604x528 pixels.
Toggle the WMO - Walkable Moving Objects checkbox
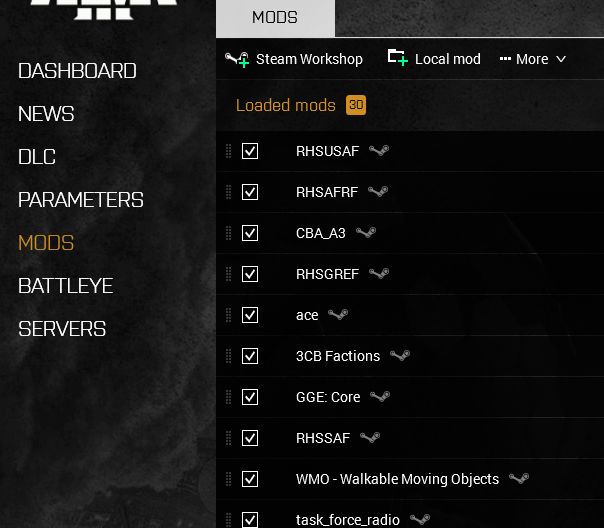pyautogui.click(x=250, y=479)
